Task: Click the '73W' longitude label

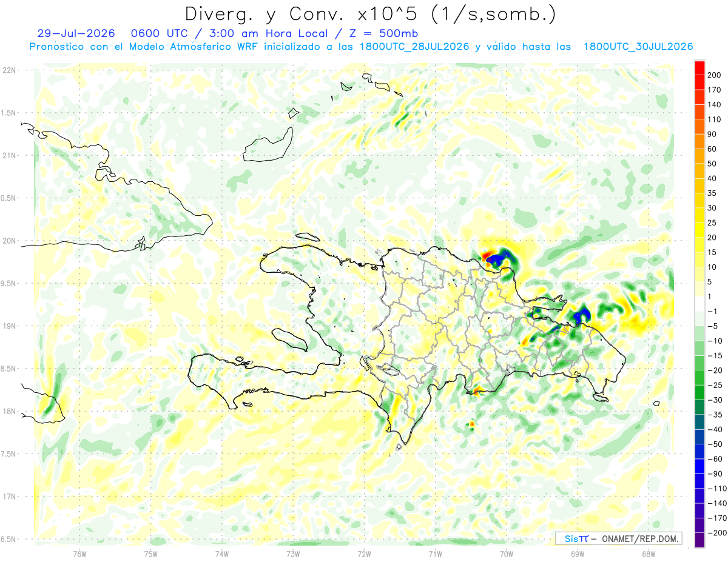Action: point(293,554)
